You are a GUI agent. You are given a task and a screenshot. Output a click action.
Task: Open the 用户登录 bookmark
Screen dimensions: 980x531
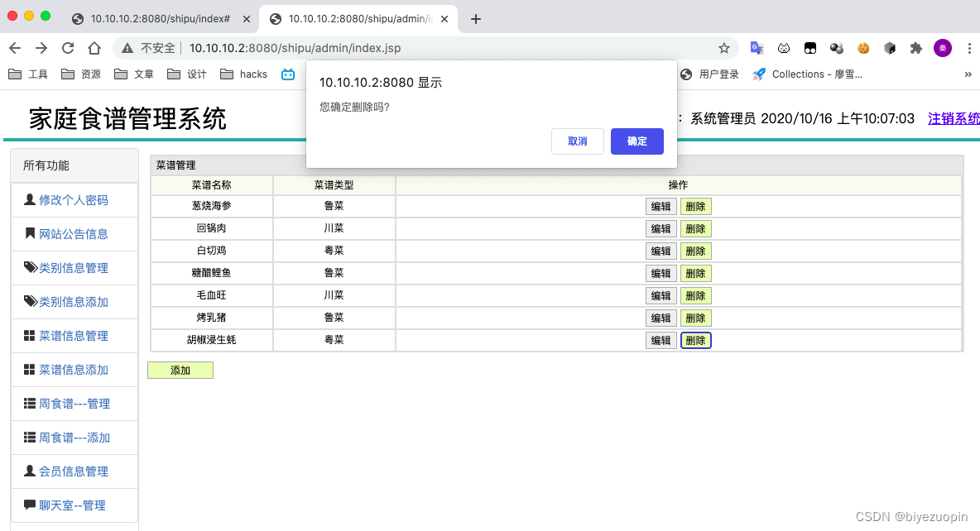[x=709, y=74]
